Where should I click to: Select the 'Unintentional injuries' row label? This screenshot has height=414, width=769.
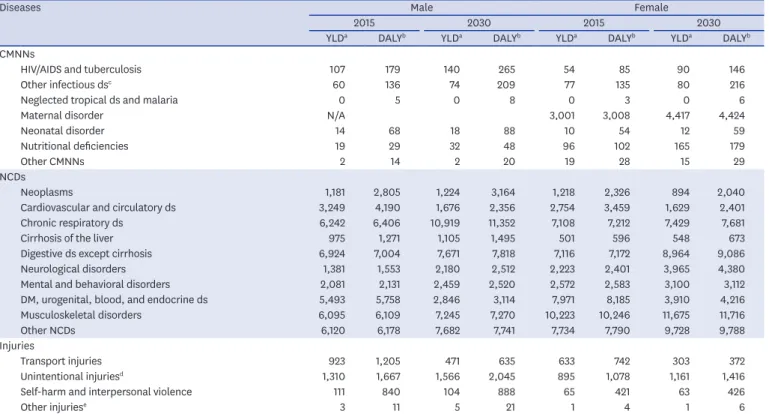(x=72, y=376)
